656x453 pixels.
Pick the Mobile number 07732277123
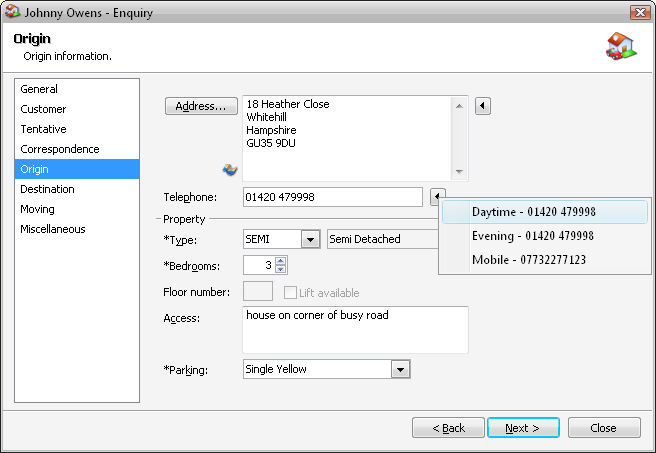(x=529, y=260)
